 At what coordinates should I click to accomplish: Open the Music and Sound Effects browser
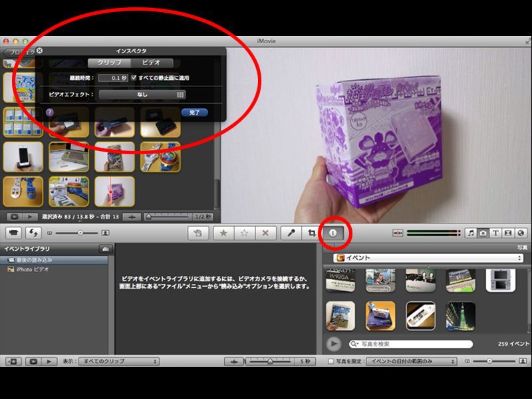pos(471,233)
